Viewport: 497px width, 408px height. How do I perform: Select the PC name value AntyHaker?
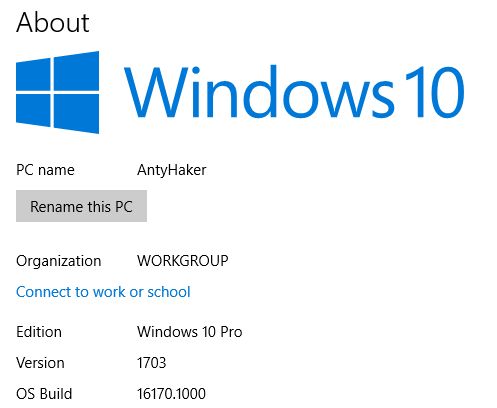coord(172,171)
